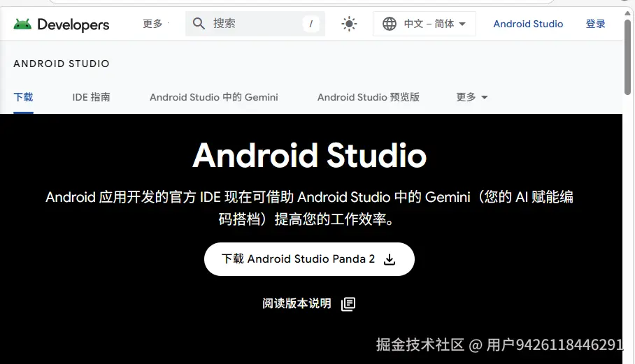Image resolution: width=635 pixels, height=364 pixels.
Task: Click the slash shortcut hint in search box
Action: [x=311, y=24]
